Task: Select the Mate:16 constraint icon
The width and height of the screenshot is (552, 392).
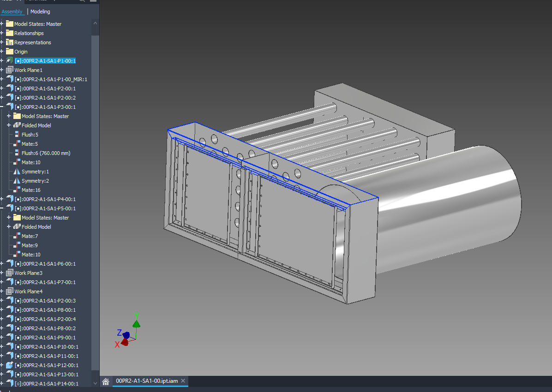Action: tap(17, 190)
